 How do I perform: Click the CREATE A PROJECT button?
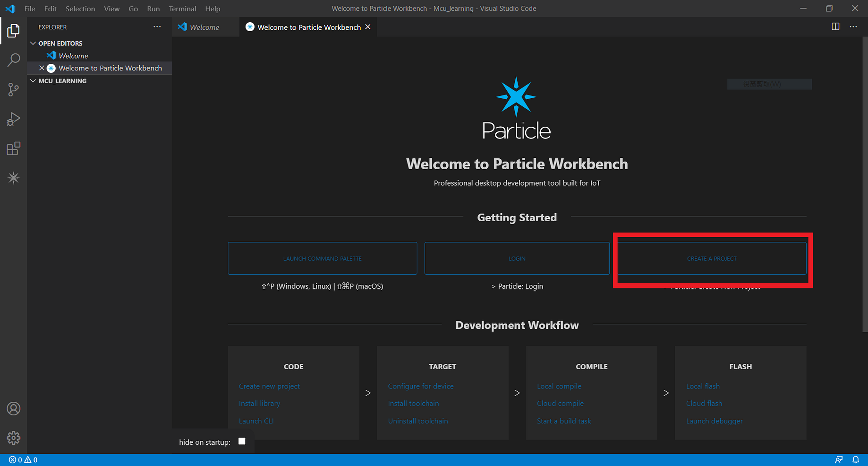(712, 259)
